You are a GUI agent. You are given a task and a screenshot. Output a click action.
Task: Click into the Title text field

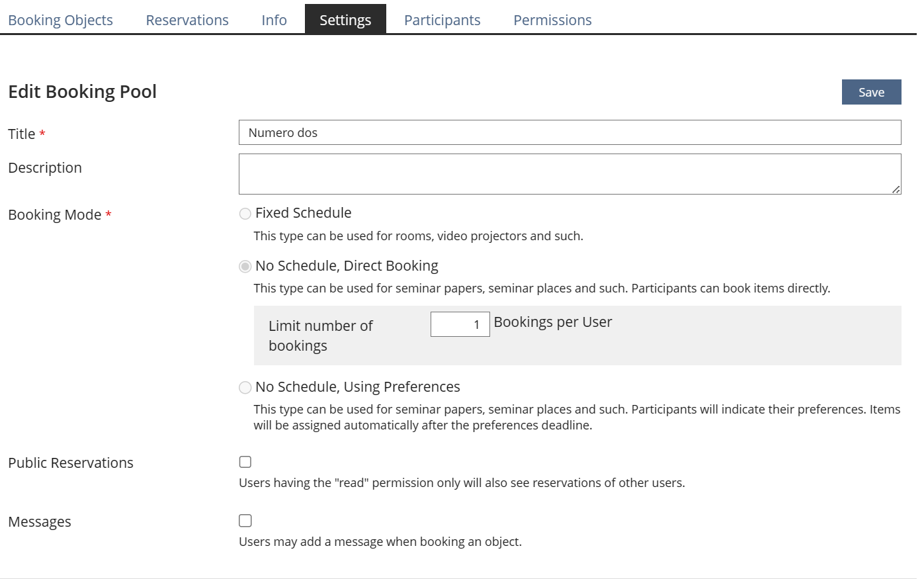pos(569,132)
